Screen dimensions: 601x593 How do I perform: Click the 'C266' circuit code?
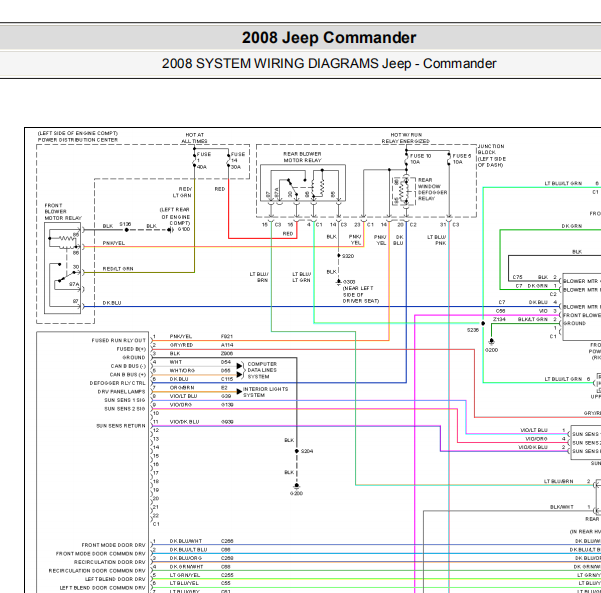[227, 541]
